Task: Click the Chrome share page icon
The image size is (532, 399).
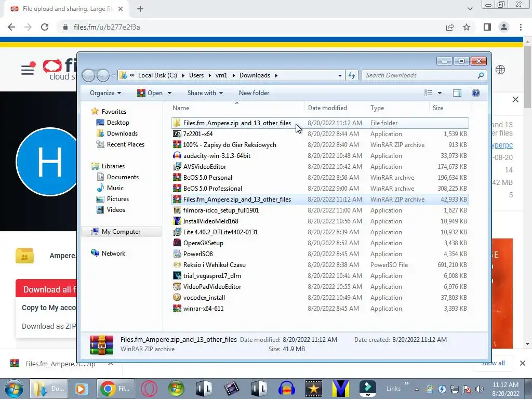Action: click(x=450, y=27)
